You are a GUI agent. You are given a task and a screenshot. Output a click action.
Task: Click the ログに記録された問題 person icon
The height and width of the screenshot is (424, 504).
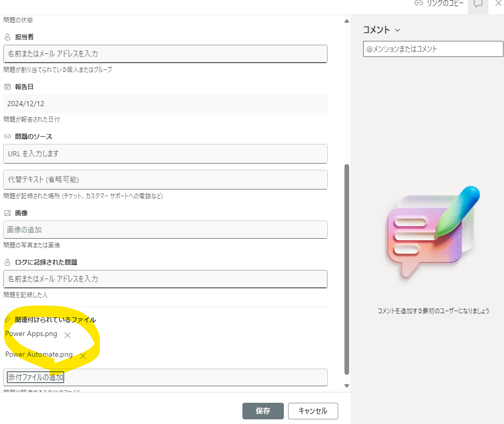click(x=7, y=262)
